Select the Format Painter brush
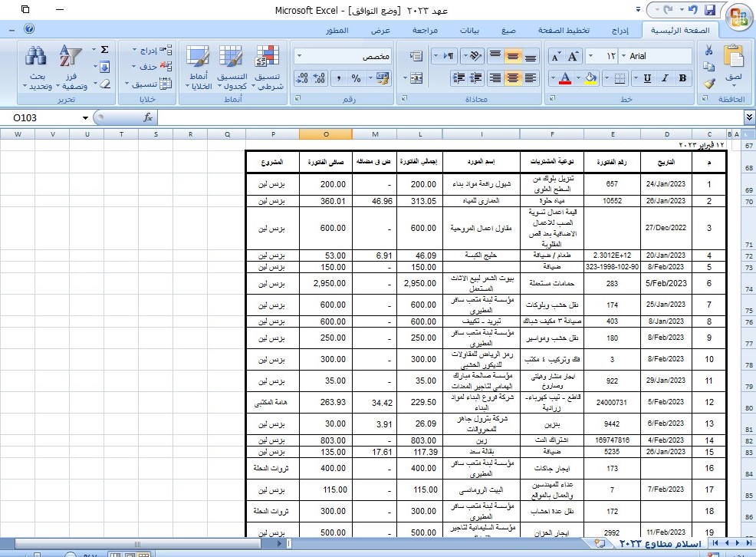Image resolution: width=756 pixels, height=557 pixels. (708, 83)
